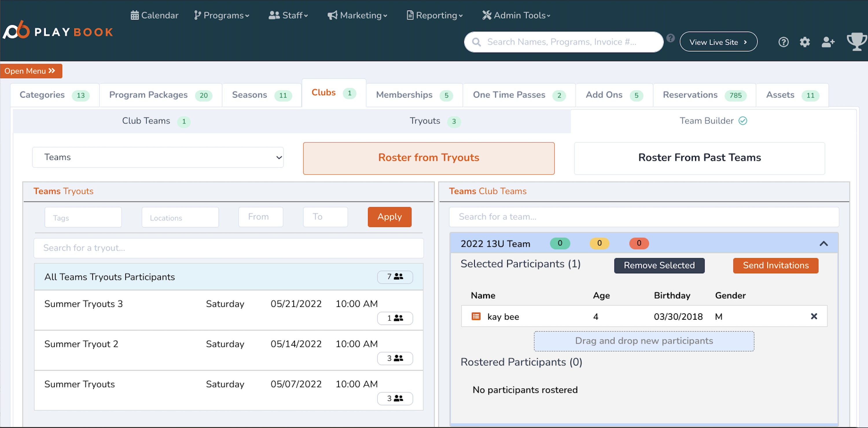Expand the Admin Tools menu
The width and height of the screenshot is (868, 428).
[516, 15]
